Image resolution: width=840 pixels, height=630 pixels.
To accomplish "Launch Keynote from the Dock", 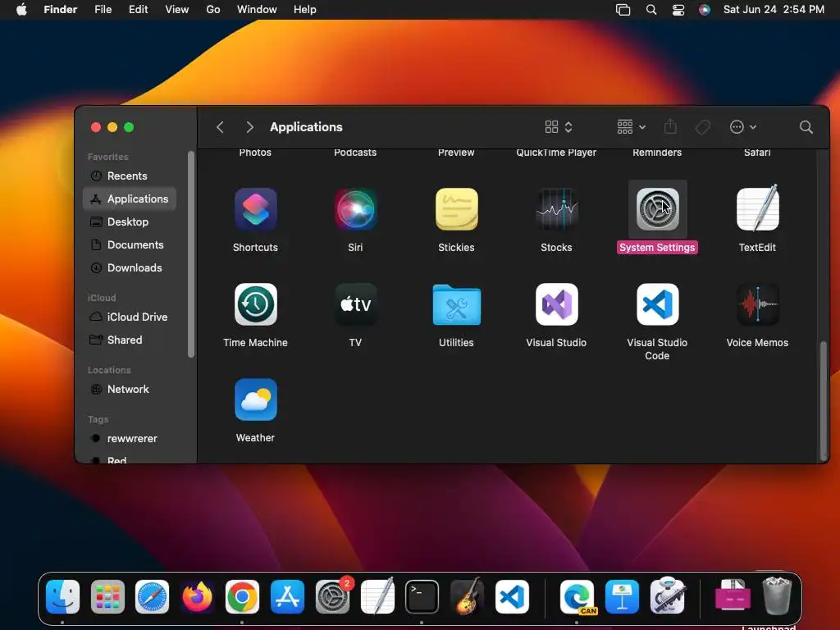I will coord(622,597).
